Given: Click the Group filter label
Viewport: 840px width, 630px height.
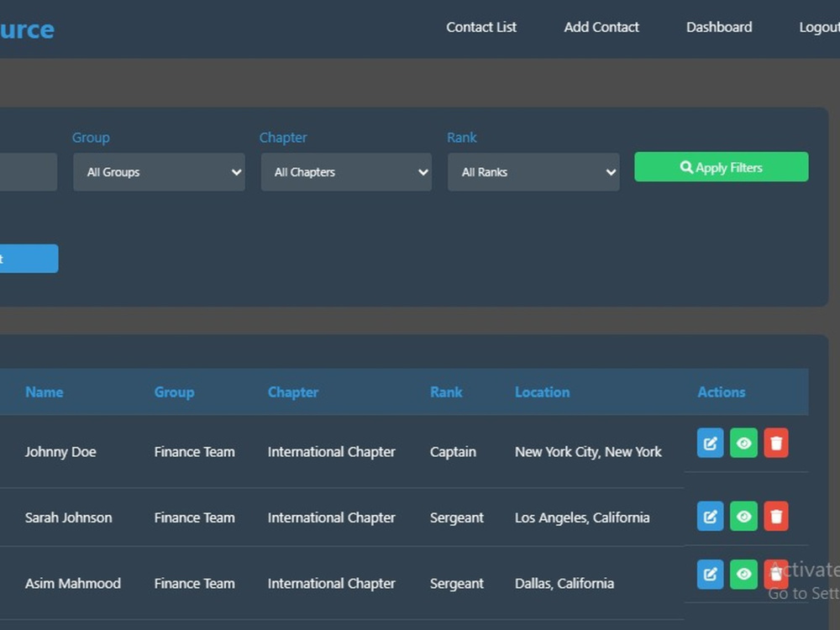Looking at the screenshot, I should 91,138.
